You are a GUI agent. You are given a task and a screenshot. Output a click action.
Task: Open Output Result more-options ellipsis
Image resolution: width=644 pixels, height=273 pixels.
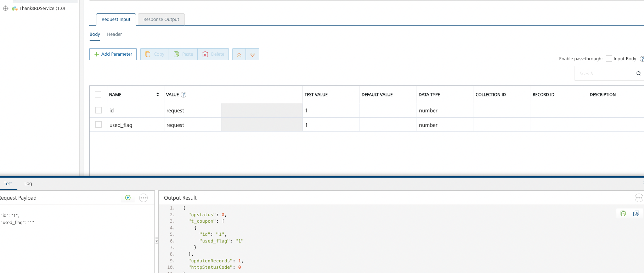[x=639, y=198]
